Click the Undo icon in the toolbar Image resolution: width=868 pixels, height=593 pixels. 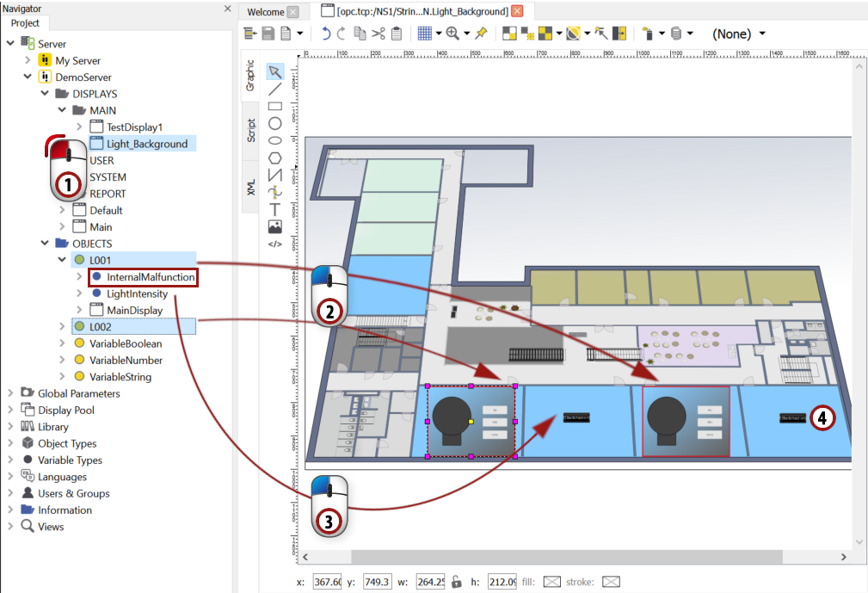tap(327, 34)
